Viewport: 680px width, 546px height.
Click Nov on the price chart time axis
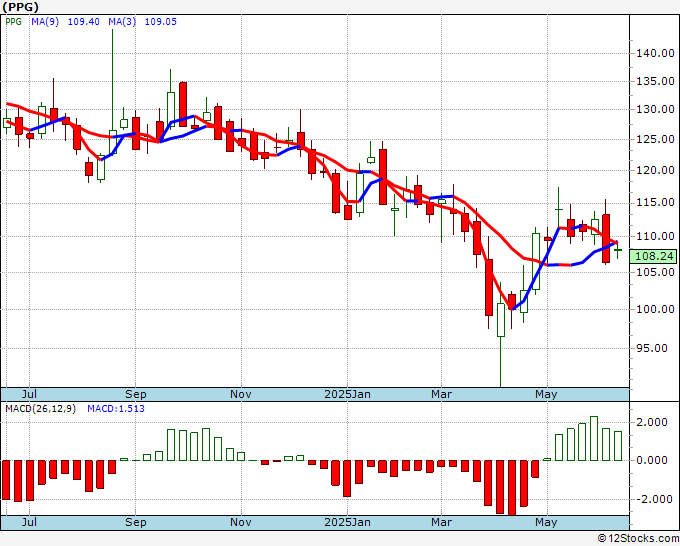pos(241,394)
